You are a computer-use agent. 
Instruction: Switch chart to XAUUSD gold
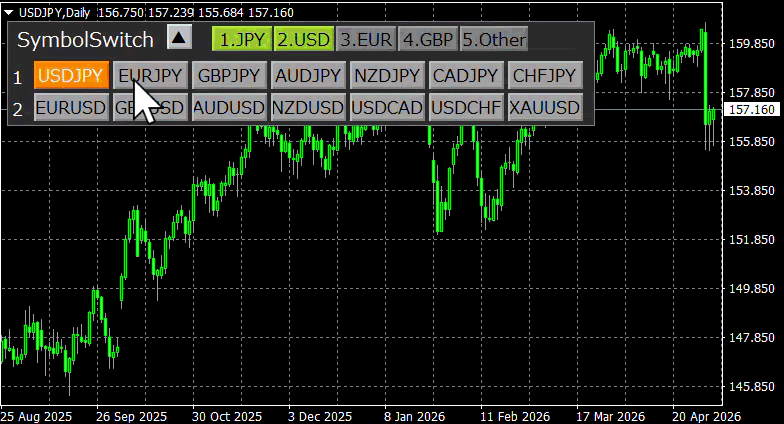point(545,108)
